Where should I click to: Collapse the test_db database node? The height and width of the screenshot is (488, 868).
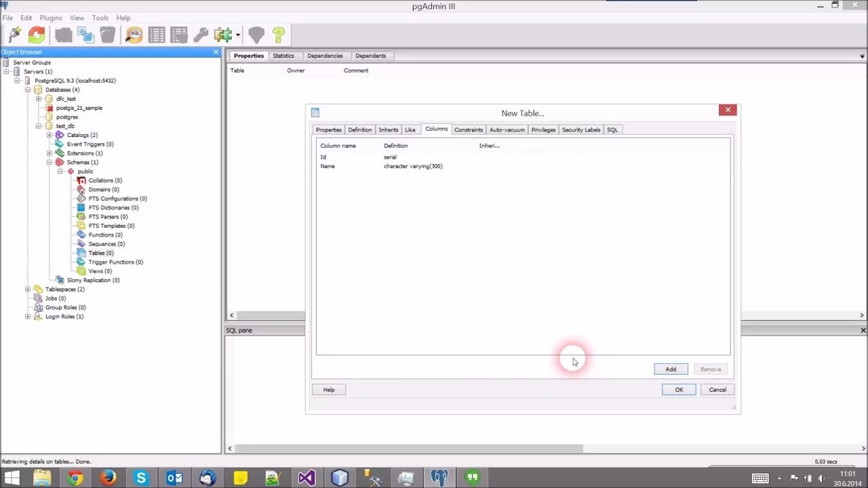coord(39,126)
